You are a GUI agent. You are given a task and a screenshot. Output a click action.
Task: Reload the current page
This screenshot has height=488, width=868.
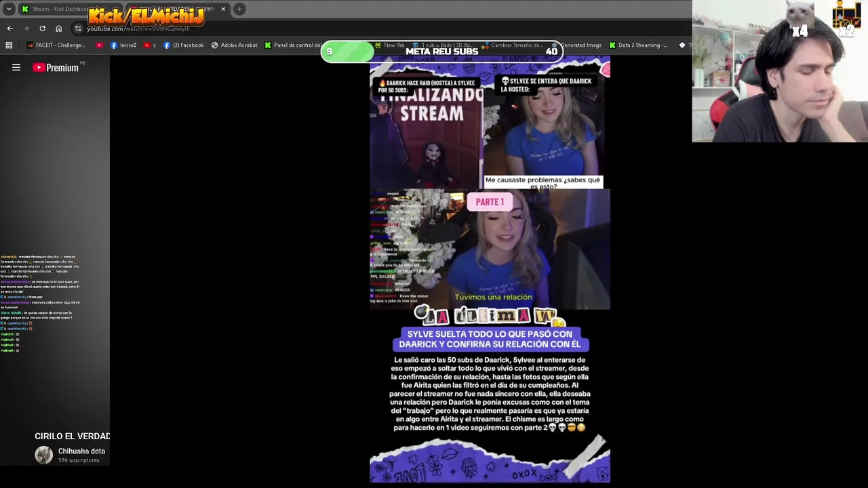[42, 28]
